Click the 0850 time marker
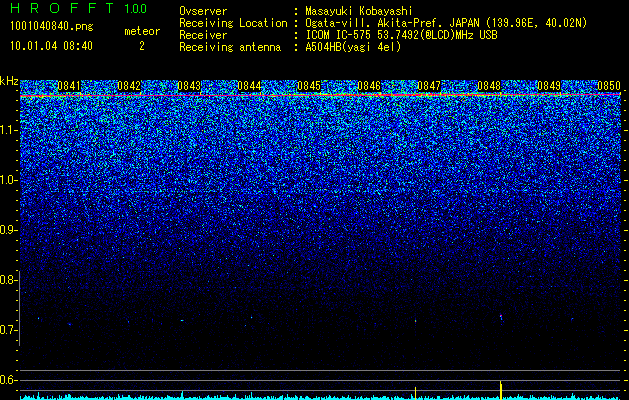Viewport: 629px width, 400px height. coord(609,86)
